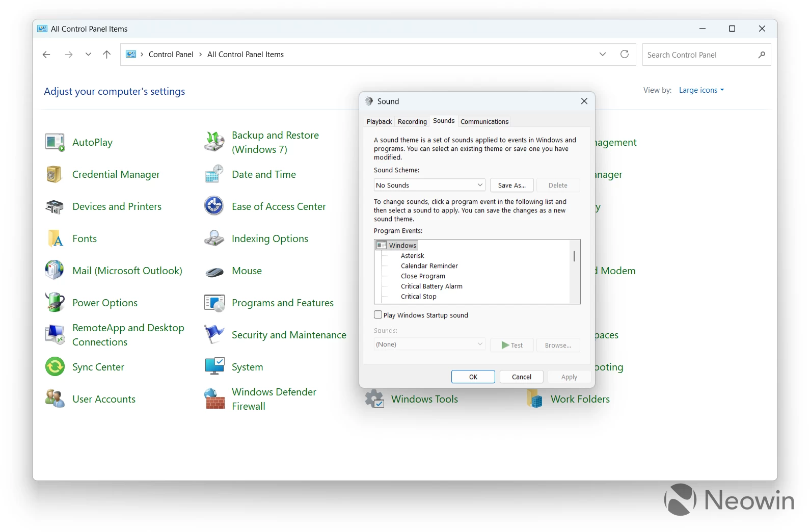
Task: Open the AutoPlay icon
Action: click(55, 143)
